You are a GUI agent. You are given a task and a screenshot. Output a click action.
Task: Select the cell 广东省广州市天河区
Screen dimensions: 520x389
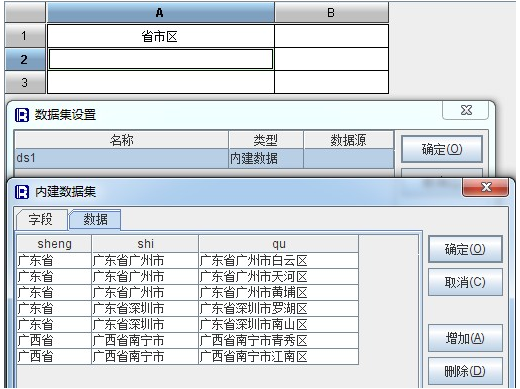pyautogui.click(x=279, y=277)
